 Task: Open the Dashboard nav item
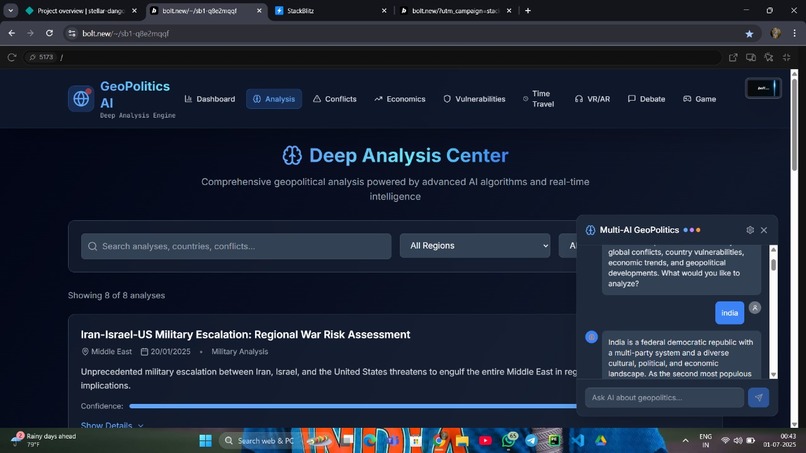(210, 99)
